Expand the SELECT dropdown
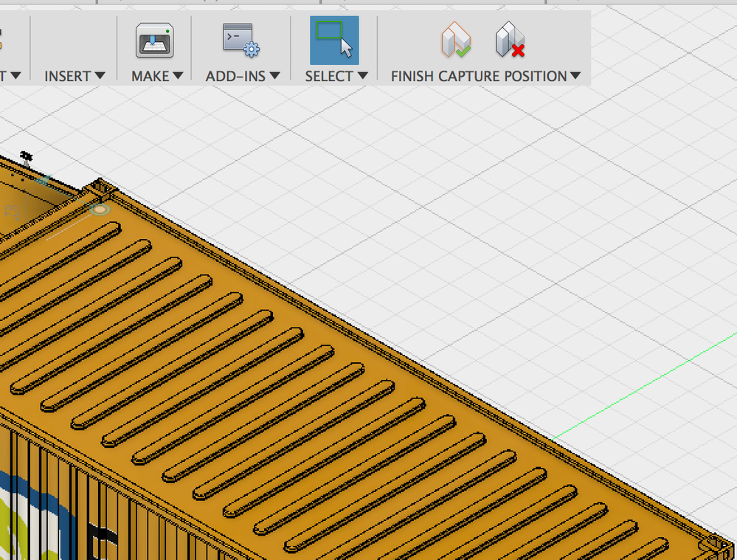 coord(336,76)
